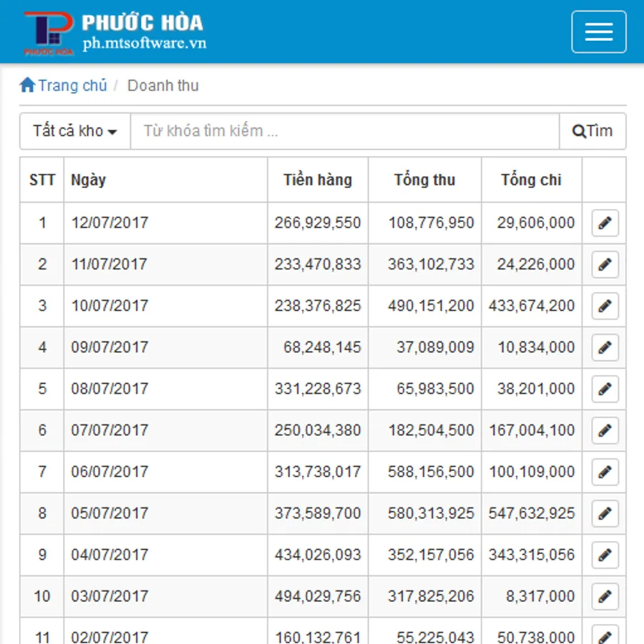Open the hamburger navigation menu
The image size is (644, 644).
598,32
